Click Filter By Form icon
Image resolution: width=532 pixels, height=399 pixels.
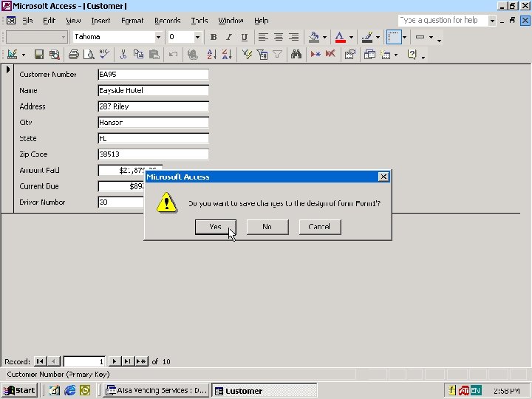point(262,54)
